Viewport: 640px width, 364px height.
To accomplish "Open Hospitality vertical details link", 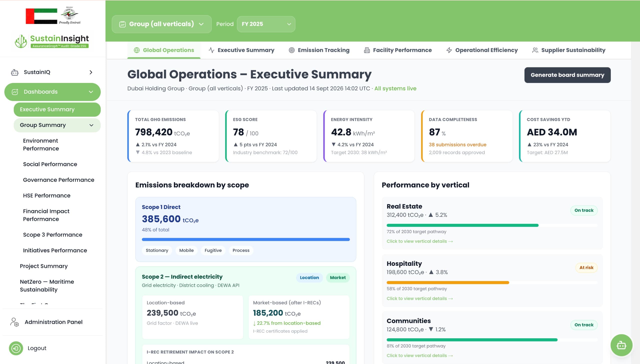I will click(419, 299).
